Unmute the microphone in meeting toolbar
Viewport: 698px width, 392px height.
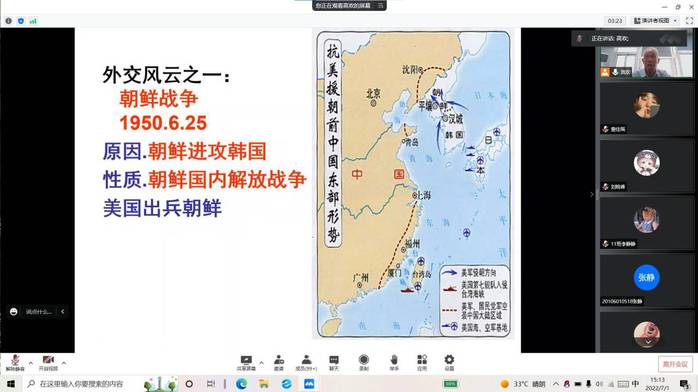coord(15,363)
